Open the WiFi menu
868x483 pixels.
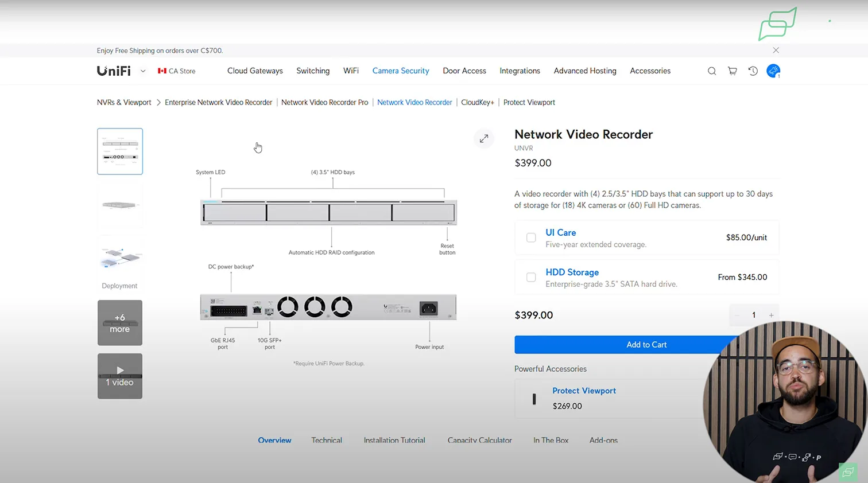coord(351,71)
